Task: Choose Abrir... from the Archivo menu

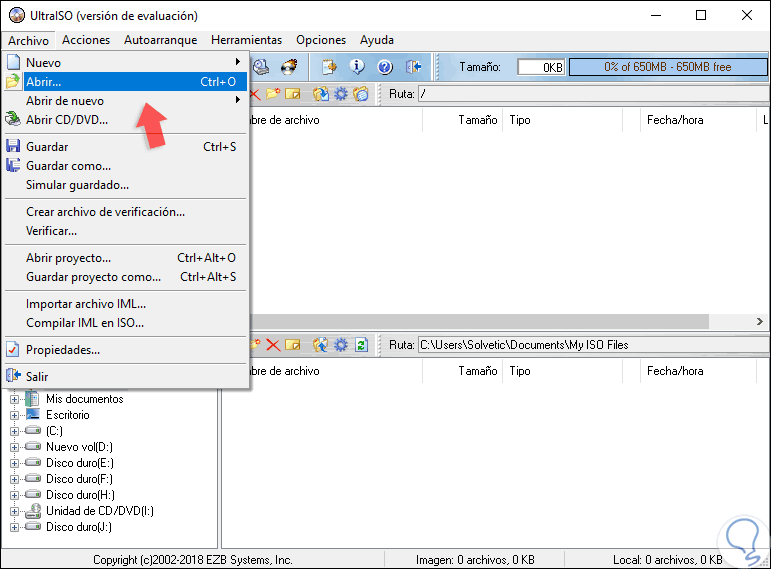Action: 125,82
